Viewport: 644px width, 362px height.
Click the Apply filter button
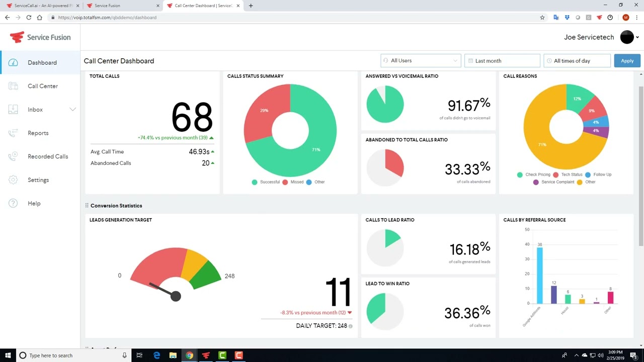point(627,61)
